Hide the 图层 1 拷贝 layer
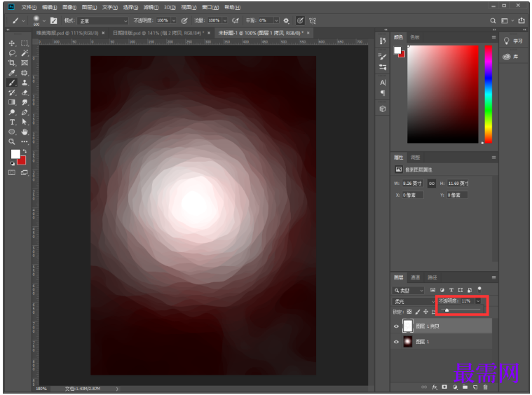The width and height of the screenshot is (532, 395). point(397,326)
